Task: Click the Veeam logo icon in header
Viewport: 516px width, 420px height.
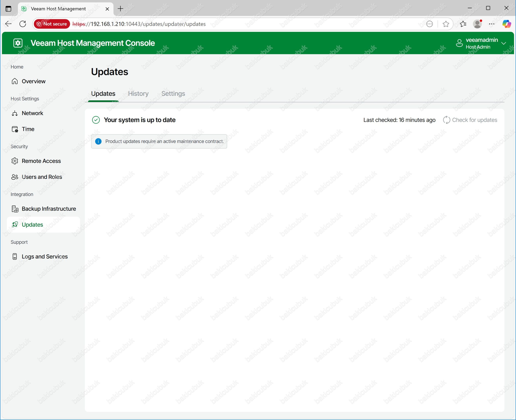Action: 18,43
